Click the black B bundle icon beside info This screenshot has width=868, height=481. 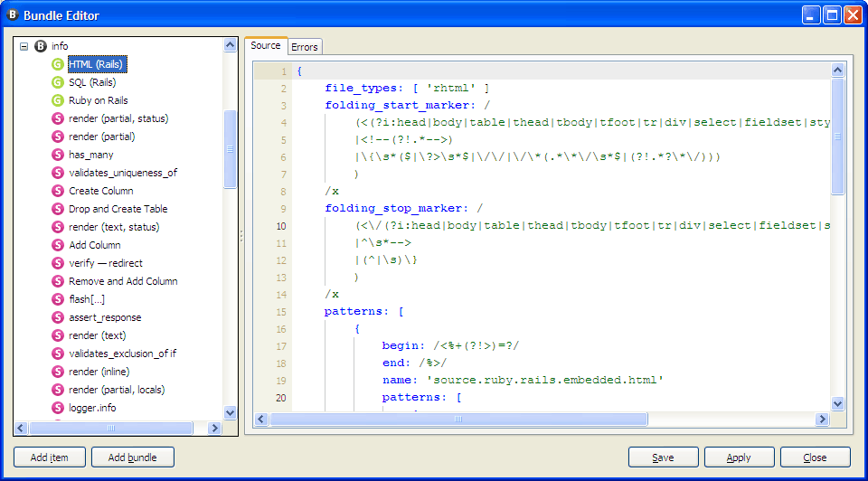(x=41, y=46)
